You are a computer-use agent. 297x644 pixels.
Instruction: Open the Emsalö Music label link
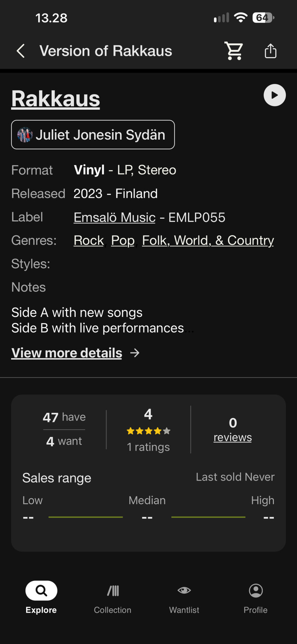114,217
